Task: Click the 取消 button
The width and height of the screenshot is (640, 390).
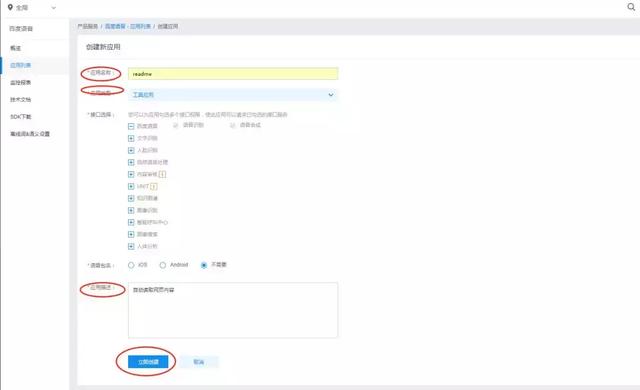Action: 199,362
